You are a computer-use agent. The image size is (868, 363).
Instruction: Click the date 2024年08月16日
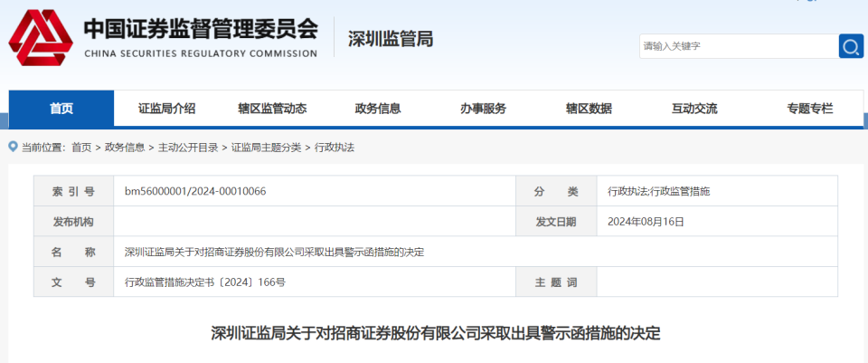(646, 222)
